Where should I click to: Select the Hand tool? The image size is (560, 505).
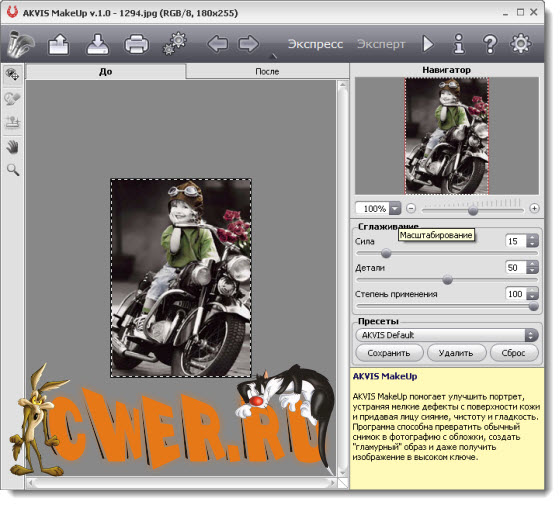tap(13, 147)
